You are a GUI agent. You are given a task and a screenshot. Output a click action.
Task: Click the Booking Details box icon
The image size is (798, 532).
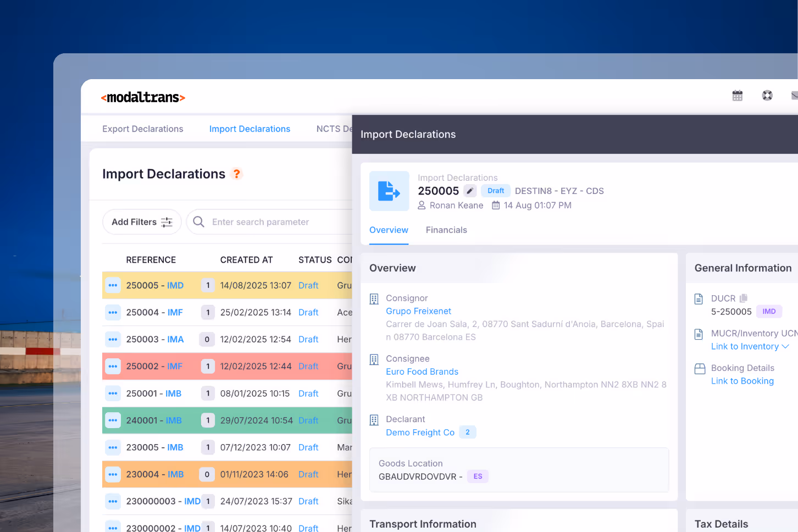tap(700, 368)
